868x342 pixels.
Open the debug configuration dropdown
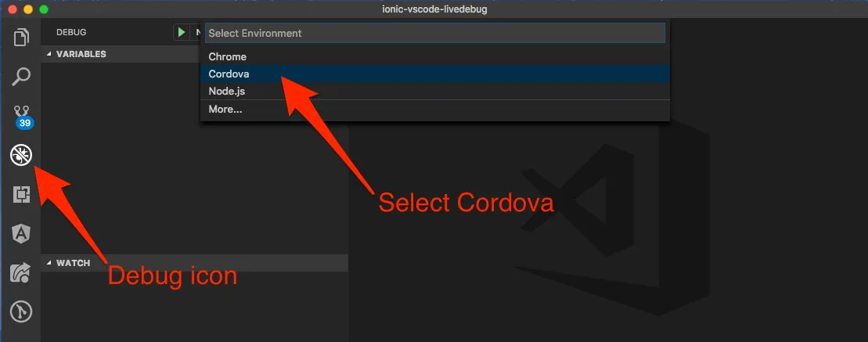coord(197,32)
